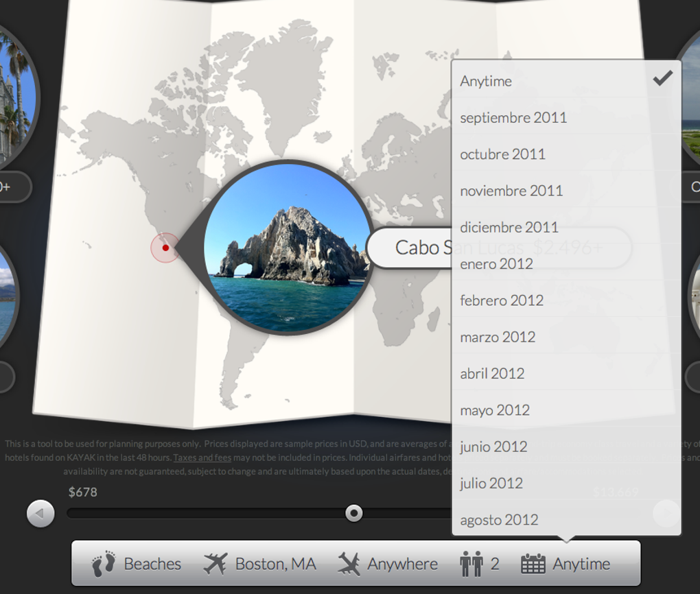700x594 pixels.
Task: Open the Boston, MA origin selector
Action: point(260,564)
